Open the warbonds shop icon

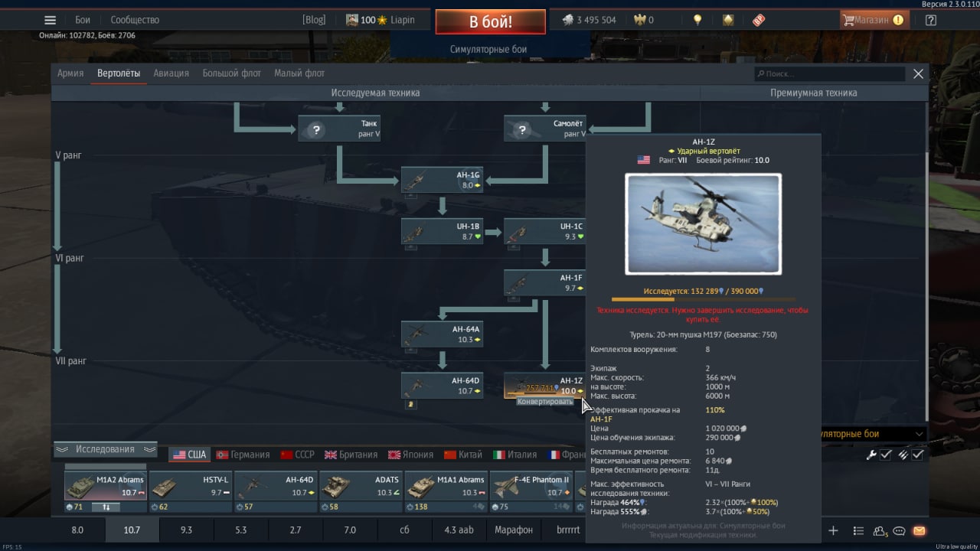(x=728, y=20)
